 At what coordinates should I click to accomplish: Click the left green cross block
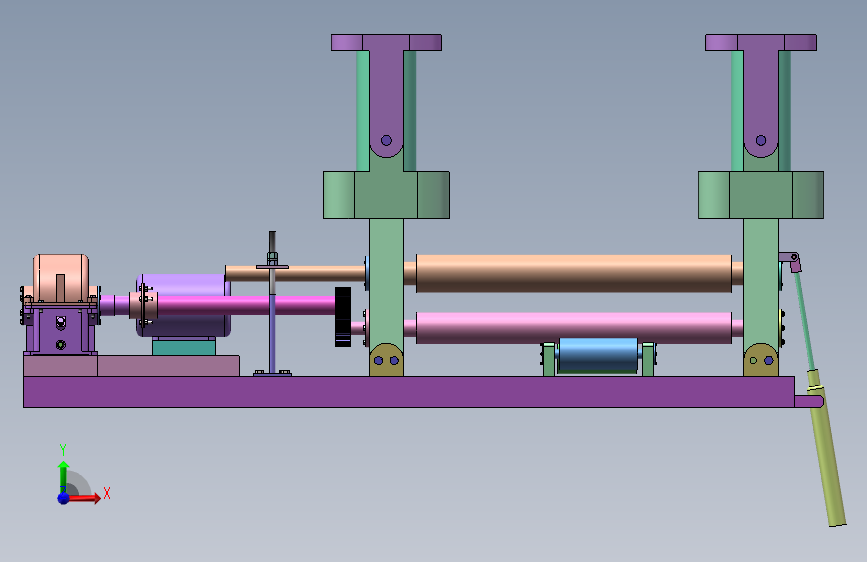click(x=386, y=195)
